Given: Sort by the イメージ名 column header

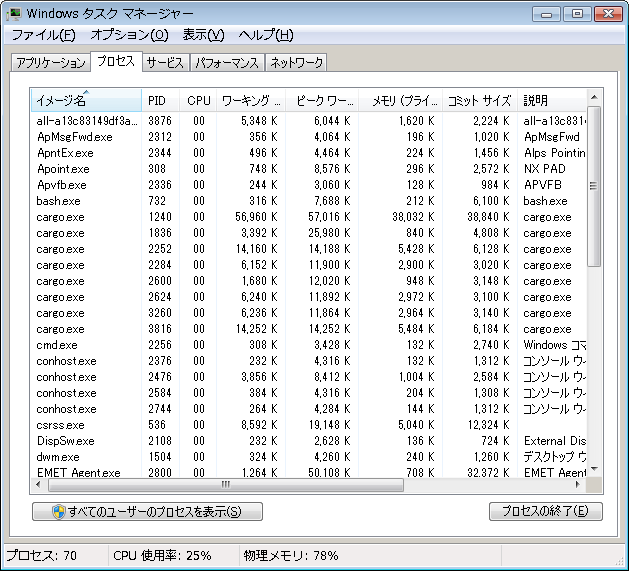Looking at the screenshot, I should click(x=86, y=100).
